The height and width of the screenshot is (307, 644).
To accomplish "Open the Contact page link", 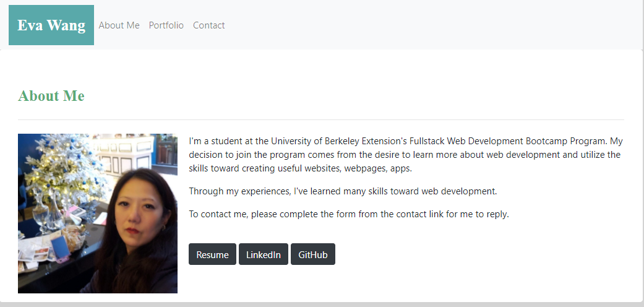I will (x=208, y=25).
